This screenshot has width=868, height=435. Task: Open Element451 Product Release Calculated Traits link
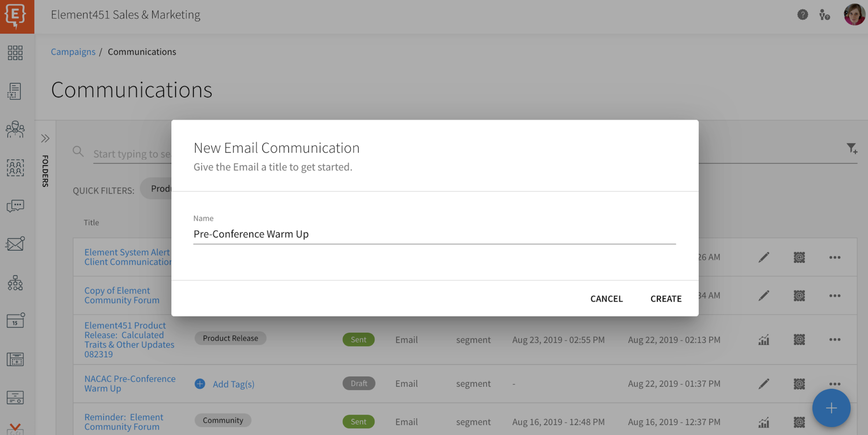click(x=129, y=340)
